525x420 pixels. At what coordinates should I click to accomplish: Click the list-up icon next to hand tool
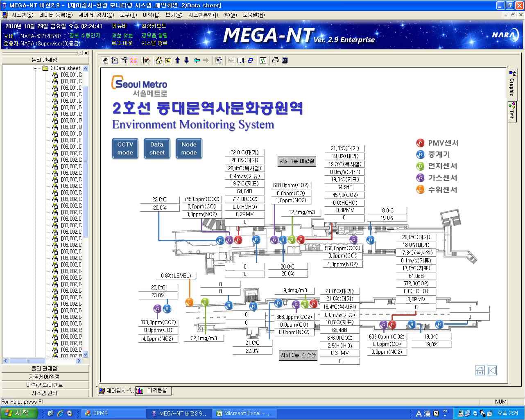pyautogui.click(x=115, y=61)
